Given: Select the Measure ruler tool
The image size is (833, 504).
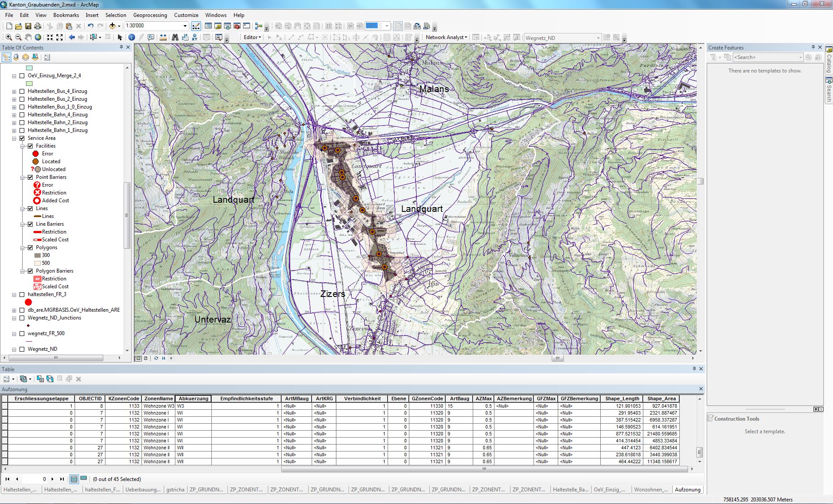Looking at the screenshot, I should coord(163,37).
